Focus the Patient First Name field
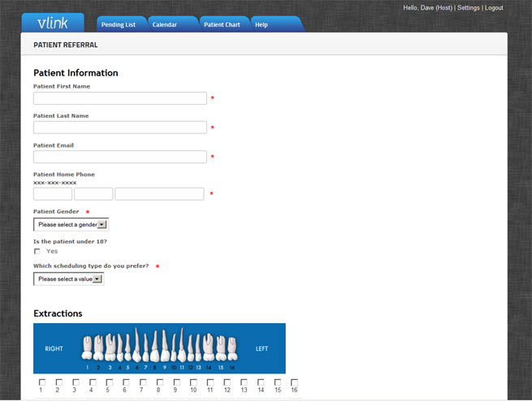Image resolution: width=532 pixels, height=401 pixels. click(x=120, y=98)
